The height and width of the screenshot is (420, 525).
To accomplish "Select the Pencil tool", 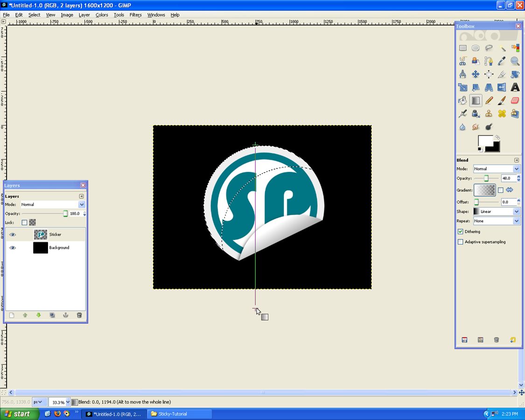I will tap(489, 100).
